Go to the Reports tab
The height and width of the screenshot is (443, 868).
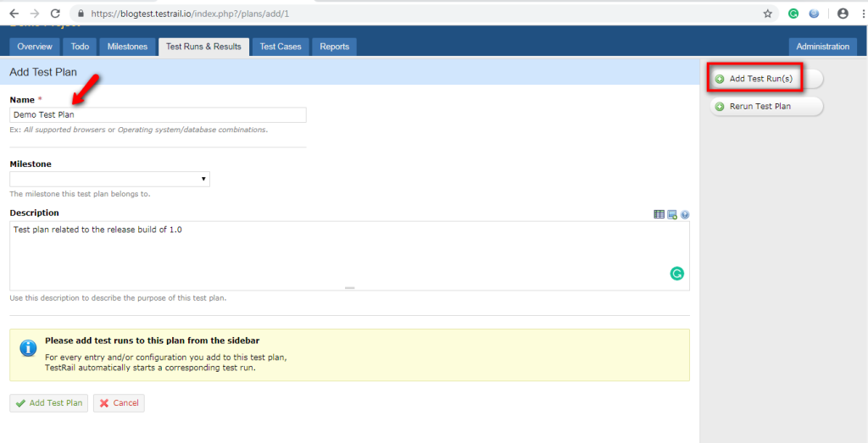pos(334,47)
